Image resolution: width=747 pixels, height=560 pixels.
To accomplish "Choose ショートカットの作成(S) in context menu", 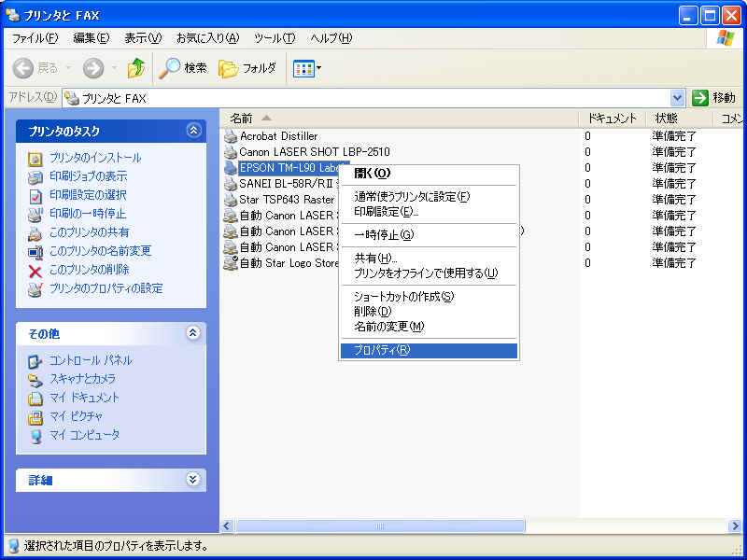I will (x=429, y=297).
